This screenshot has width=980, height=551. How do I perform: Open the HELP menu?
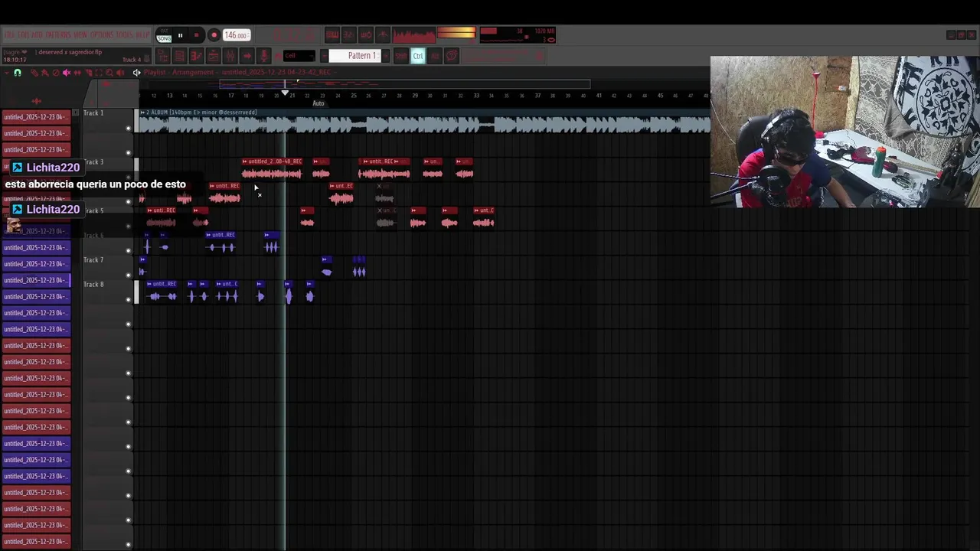142,35
